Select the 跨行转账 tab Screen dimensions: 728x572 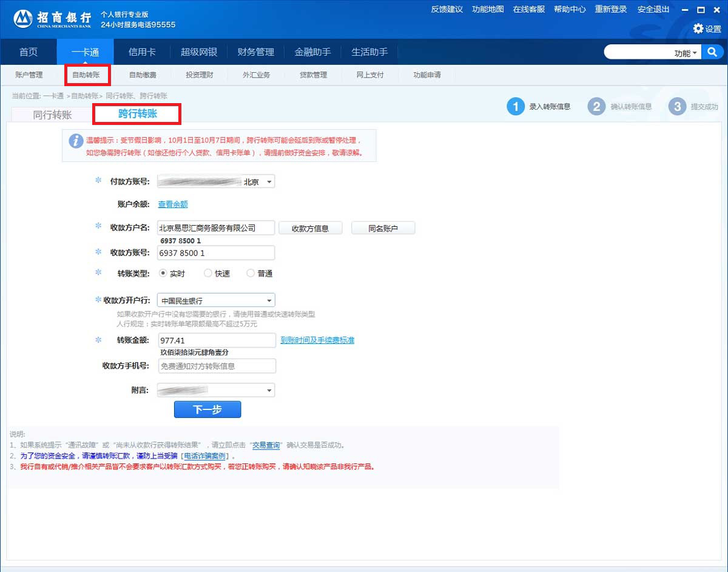tap(137, 113)
